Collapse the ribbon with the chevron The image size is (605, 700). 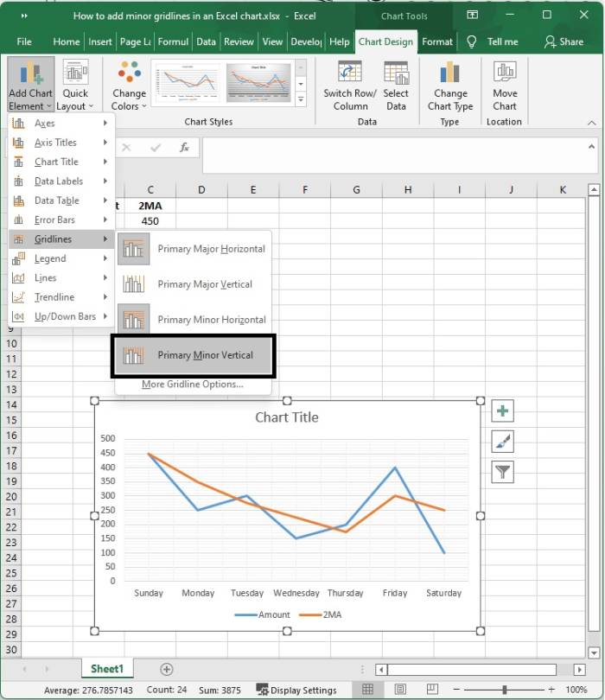point(592,123)
